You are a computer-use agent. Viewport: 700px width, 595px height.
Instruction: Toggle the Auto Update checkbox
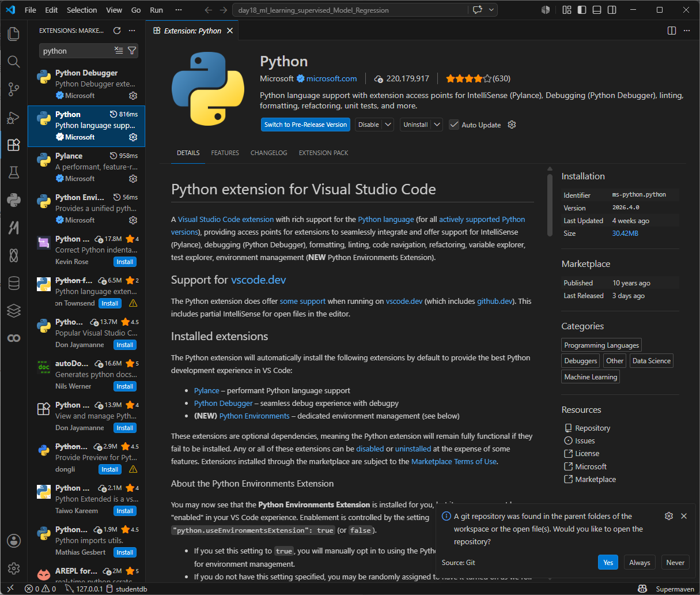tap(454, 125)
